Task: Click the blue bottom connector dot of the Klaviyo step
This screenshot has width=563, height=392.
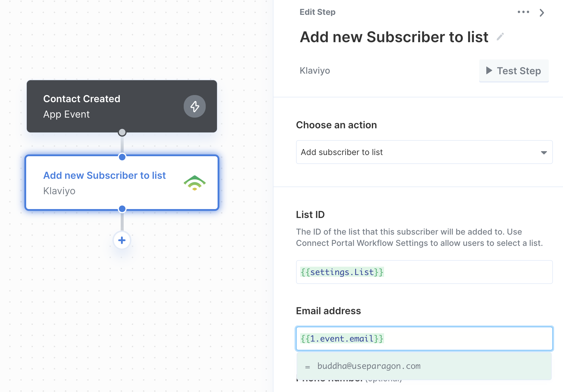Action: pos(122,209)
